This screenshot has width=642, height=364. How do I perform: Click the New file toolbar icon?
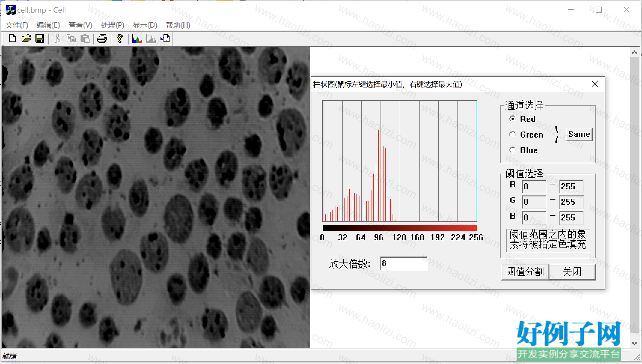coord(12,39)
